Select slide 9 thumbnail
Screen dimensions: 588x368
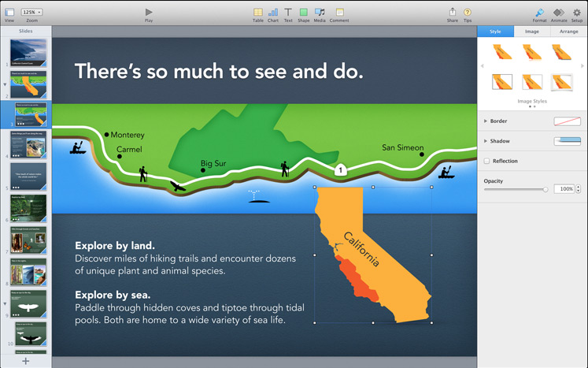[x=28, y=303]
